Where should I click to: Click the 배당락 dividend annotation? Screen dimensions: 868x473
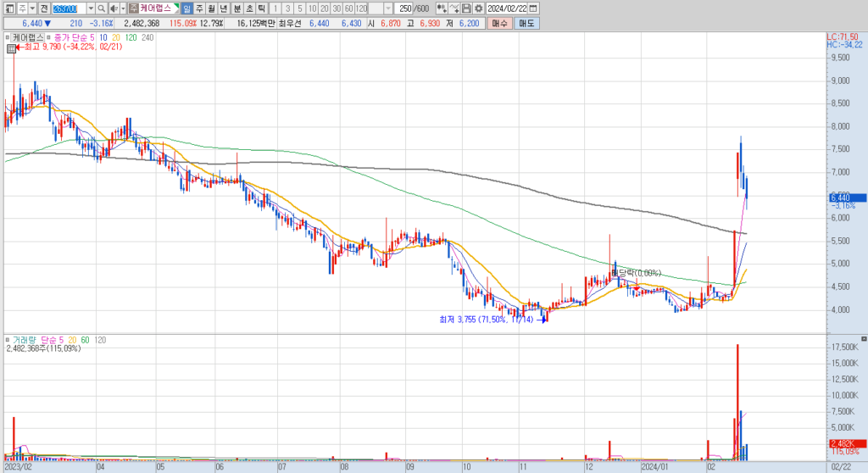[637, 273]
